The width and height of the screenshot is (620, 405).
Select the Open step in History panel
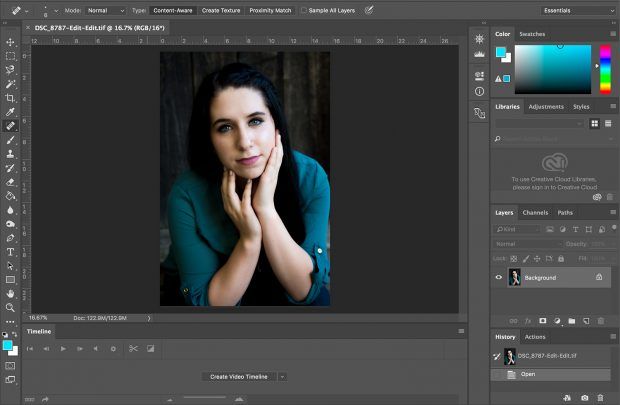[527, 374]
